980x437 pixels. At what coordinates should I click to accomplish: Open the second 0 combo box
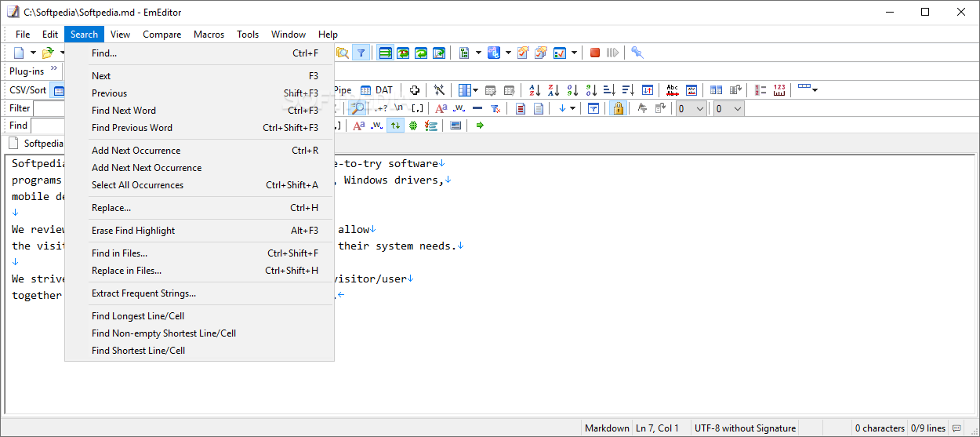pyautogui.click(x=728, y=108)
